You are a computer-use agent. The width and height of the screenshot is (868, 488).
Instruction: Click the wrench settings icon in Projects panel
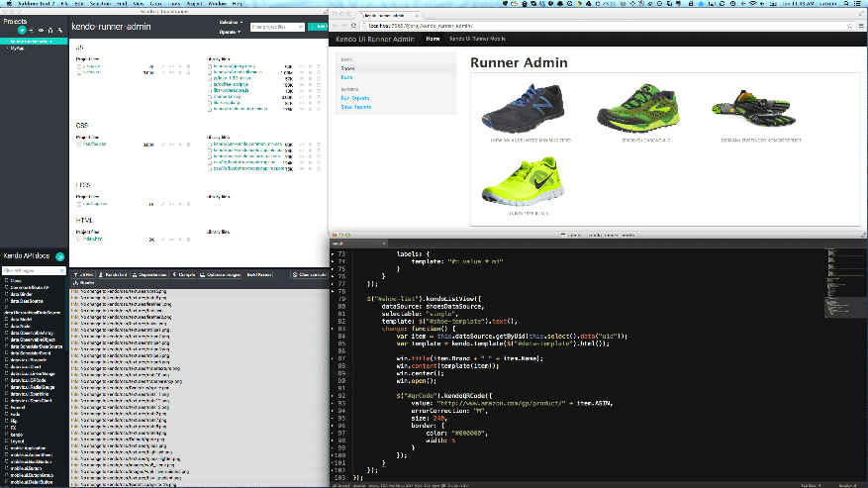pyautogui.click(x=60, y=31)
